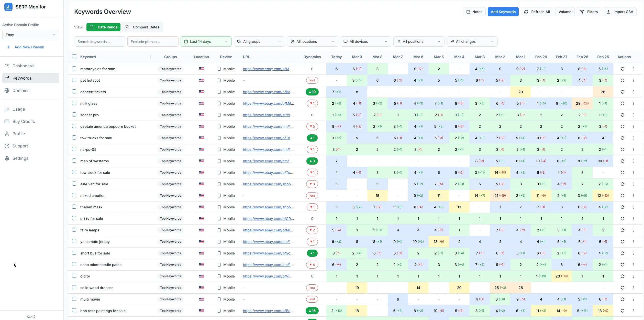The image size is (644, 320).
Task: Open the Ebay domain profile dropdown
Action: (x=30, y=35)
